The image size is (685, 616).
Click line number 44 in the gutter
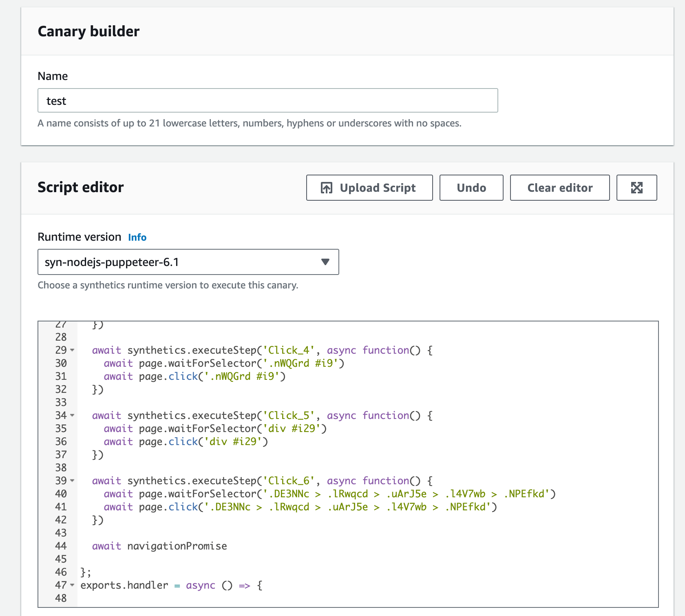61,546
